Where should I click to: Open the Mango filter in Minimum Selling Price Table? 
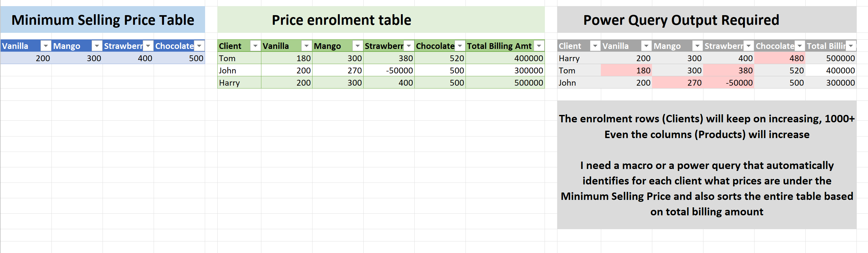pos(97,45)
